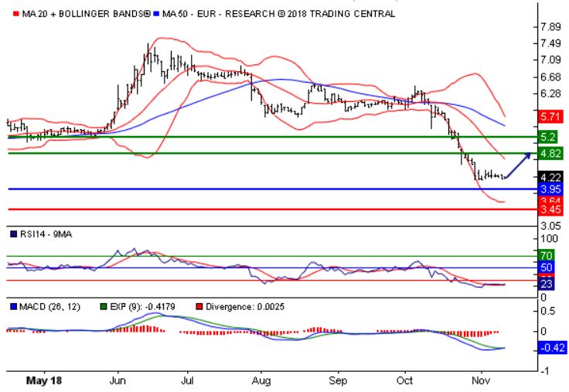The height and width of the screenshot is (392, 569).
Task: Click the red MA 20 Bollinger Bands legend square
Action: [x=8, y=14]
